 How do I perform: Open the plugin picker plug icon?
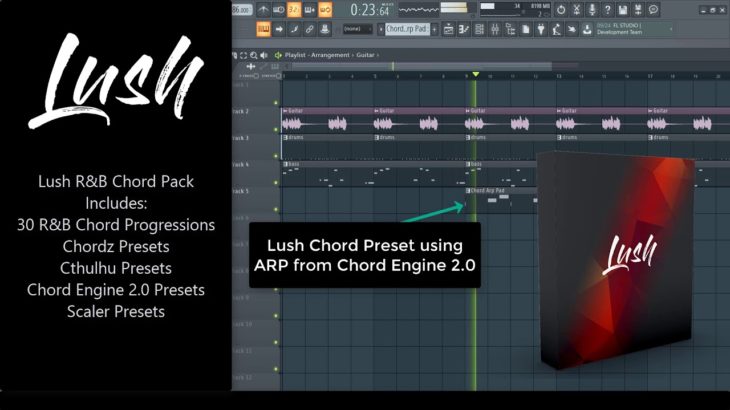[x=541, y=29]
